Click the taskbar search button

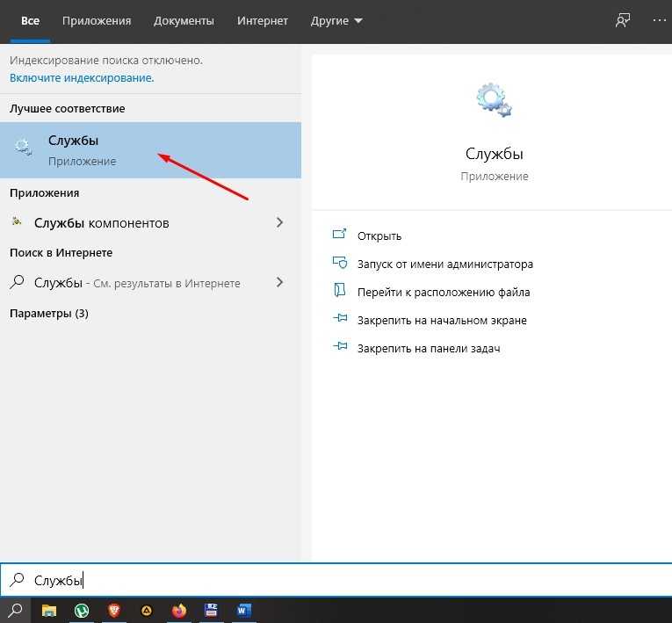coord(16,610)
